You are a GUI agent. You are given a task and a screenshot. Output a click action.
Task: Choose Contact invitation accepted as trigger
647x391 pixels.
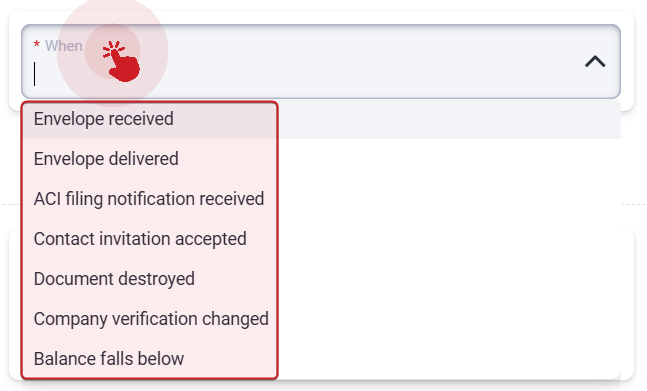[x=150, y=239]
